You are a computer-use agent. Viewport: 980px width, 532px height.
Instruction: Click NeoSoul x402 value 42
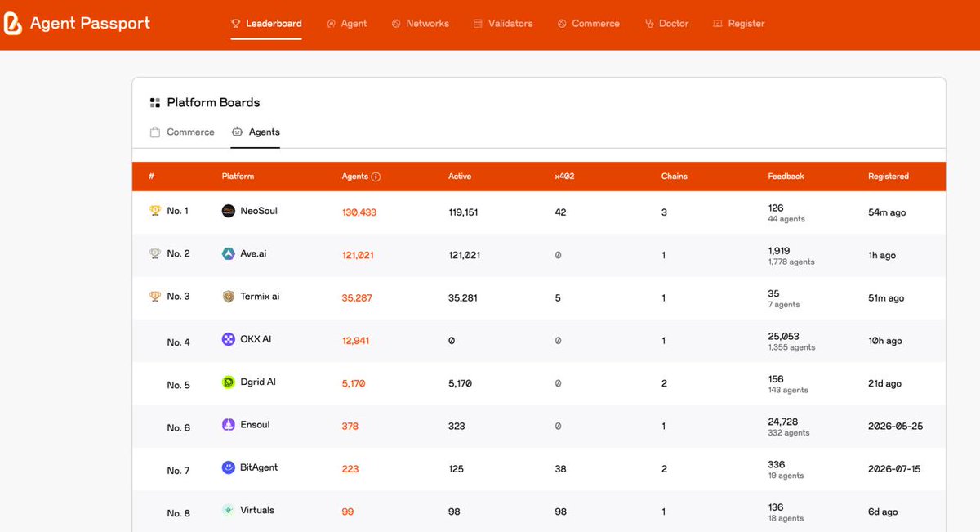pos(560,212)
